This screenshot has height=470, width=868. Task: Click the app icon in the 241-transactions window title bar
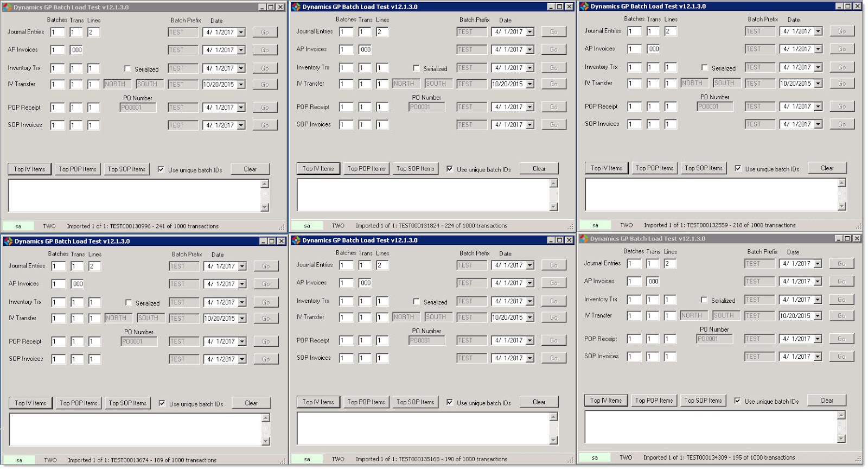pos(8,8)
